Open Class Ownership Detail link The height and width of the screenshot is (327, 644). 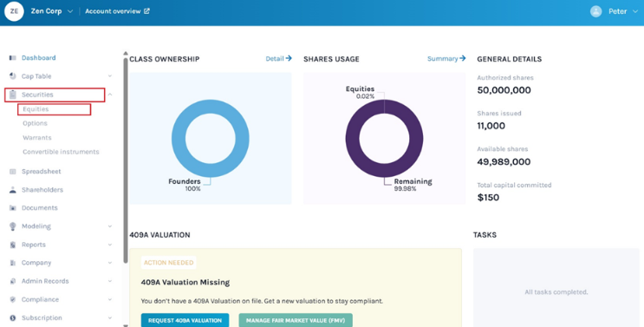(278, 59)
